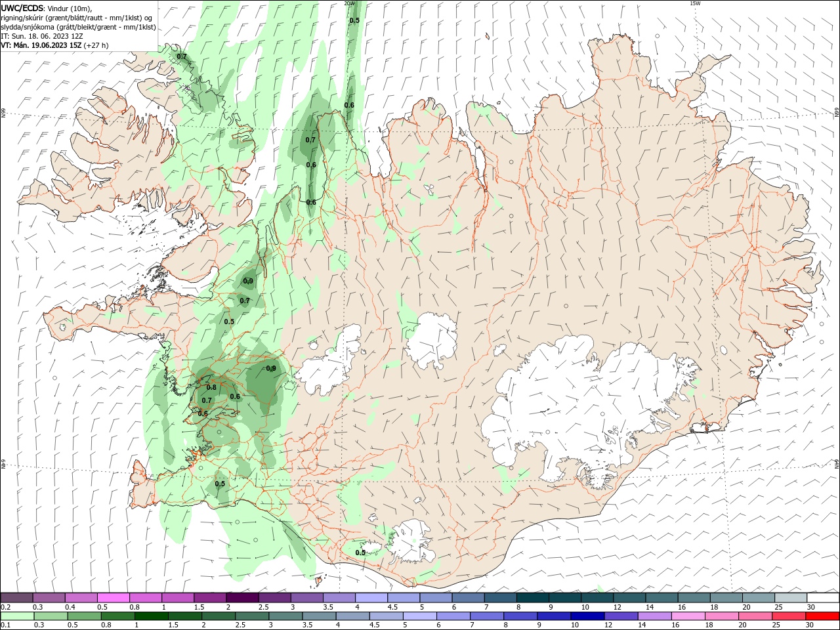Click the white Hofsjökull glacier in central Iceland
This screenshot has width=840, height=630.
[433, 341]
